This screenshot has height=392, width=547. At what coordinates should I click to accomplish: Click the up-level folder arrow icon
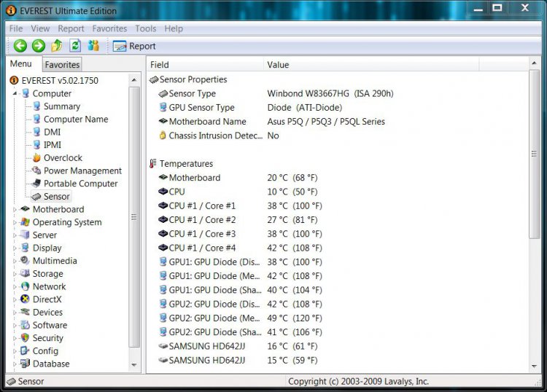[57, 46]
